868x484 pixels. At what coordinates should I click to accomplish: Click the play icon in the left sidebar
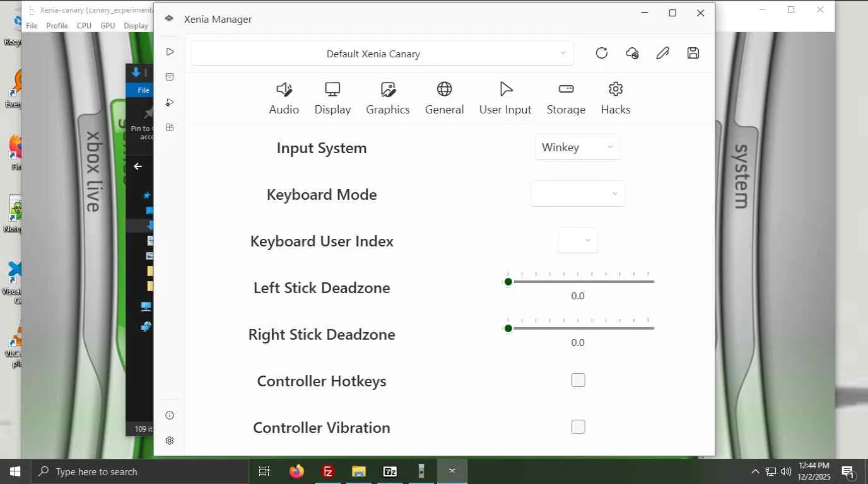pos(170,52)
